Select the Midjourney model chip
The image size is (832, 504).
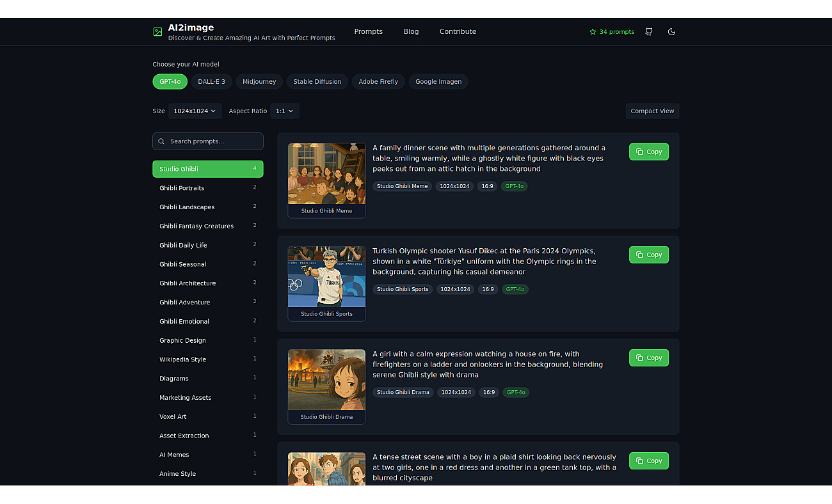[x=259, y=82]
